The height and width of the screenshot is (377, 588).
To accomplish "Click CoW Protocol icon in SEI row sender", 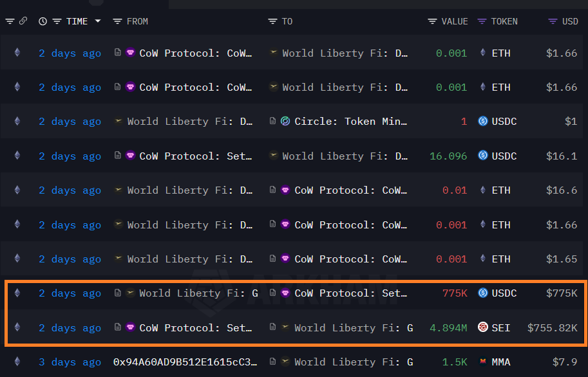I will click(130, 327).
